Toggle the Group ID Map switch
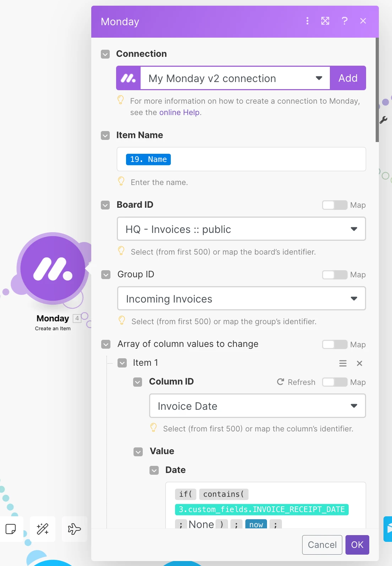This screenshot has height=566, width=392. pos(335,274)
